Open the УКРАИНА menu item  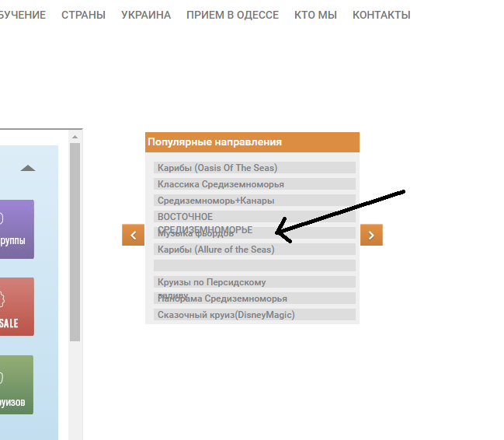click(146, 15)
